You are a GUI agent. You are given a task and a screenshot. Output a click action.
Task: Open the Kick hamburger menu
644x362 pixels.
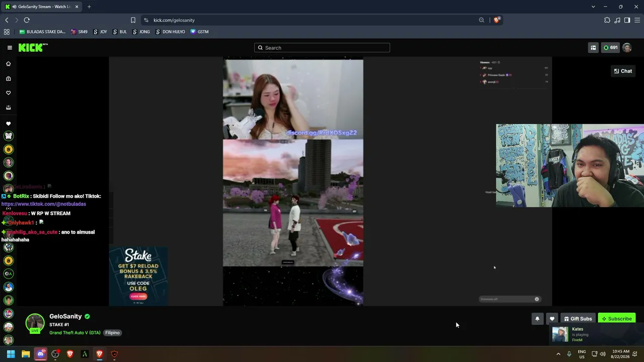coord(10,48)
